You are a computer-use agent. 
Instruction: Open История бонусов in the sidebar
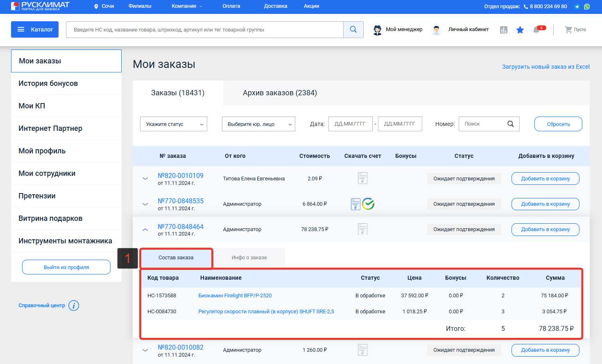click(x=66, y=83)
